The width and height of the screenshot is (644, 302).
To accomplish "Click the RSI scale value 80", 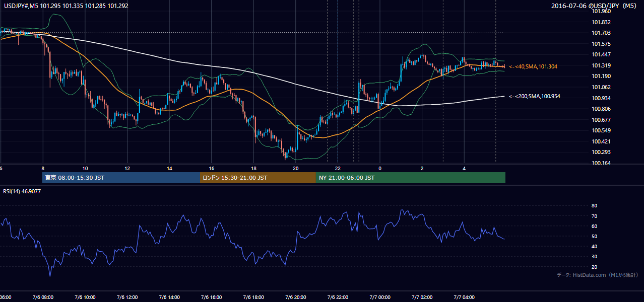I will point(594,206).
